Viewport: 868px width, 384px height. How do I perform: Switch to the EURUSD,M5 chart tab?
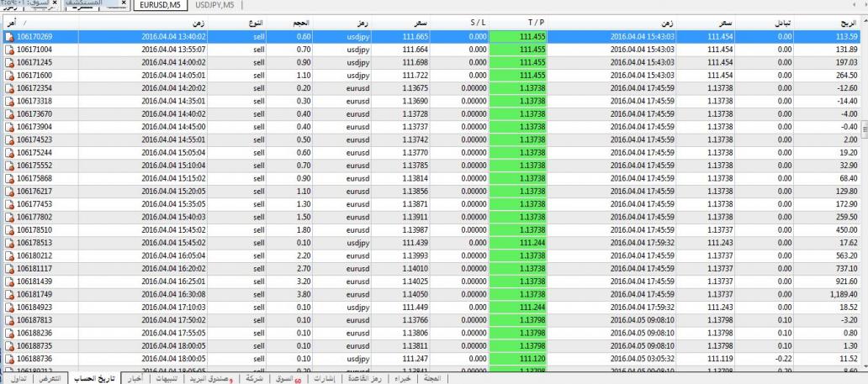pyautogui.click(x=160, y=6)
